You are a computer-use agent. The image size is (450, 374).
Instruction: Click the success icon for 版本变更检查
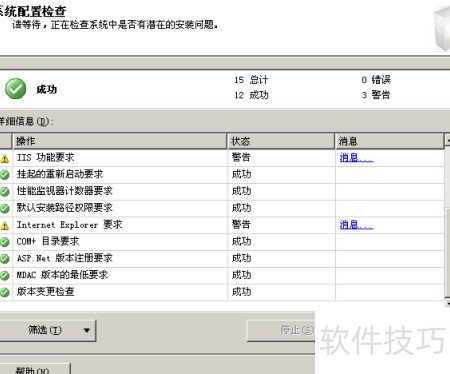[4, 292]
